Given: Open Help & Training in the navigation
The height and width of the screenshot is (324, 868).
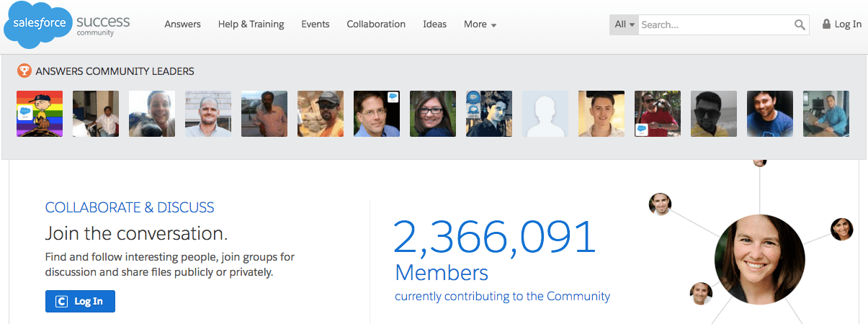Looking at the screenshot, I should [x=251, y=24].
